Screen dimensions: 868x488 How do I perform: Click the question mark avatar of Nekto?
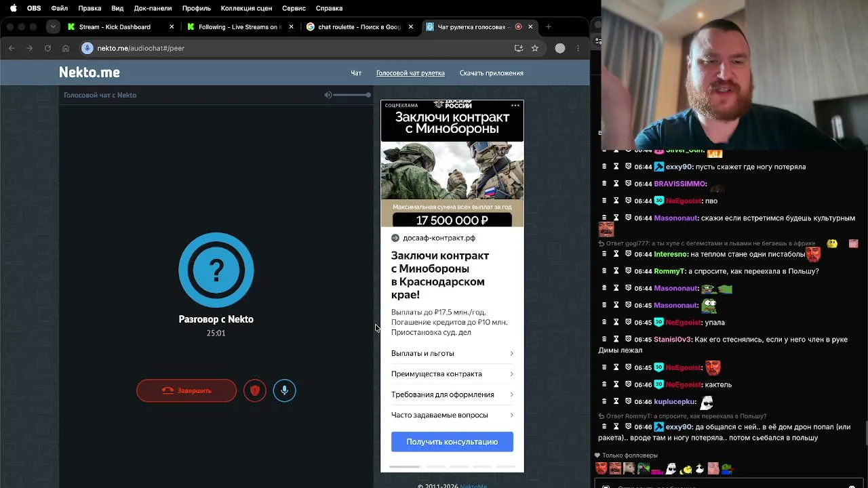(216, 270)
